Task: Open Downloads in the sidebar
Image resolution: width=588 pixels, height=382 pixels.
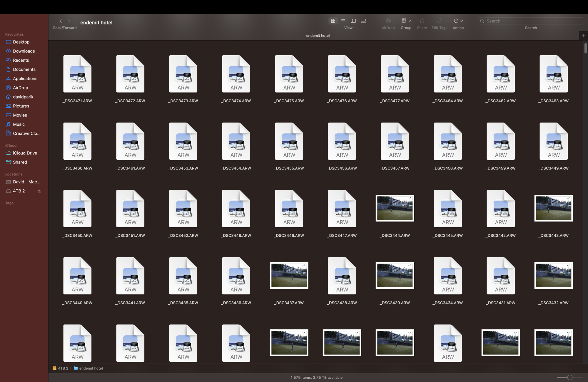Action: click(24, 51)
